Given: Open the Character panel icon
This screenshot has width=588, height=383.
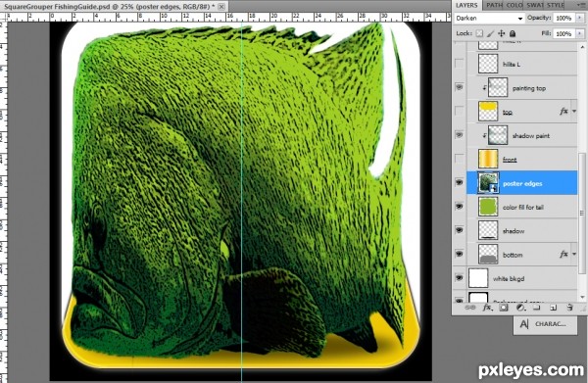Looking at the screenshot, I should click(524, 324).
